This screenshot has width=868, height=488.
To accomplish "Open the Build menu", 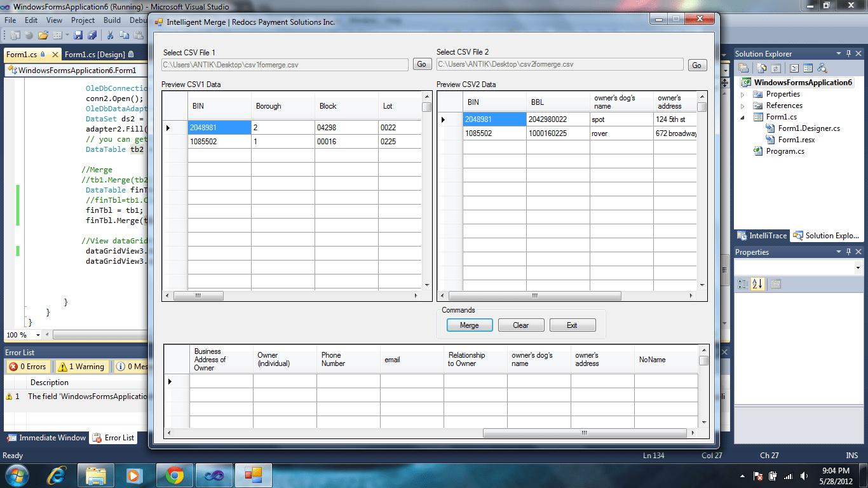I will 112,20.
